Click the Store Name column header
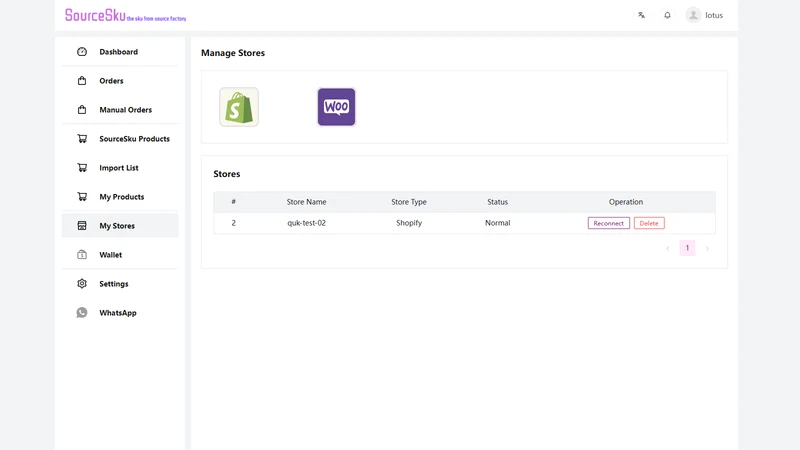Image resolution: width=800 pixels, height=450 pixels. click(306, 202)
